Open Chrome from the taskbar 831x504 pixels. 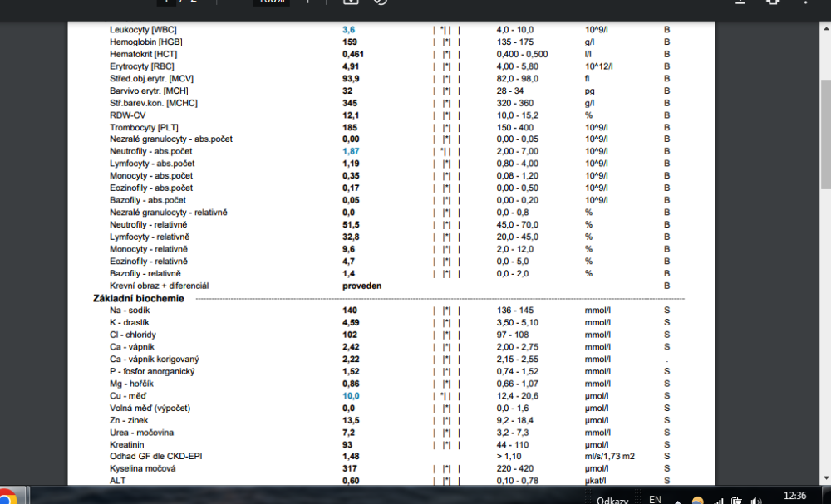(7, 497)
